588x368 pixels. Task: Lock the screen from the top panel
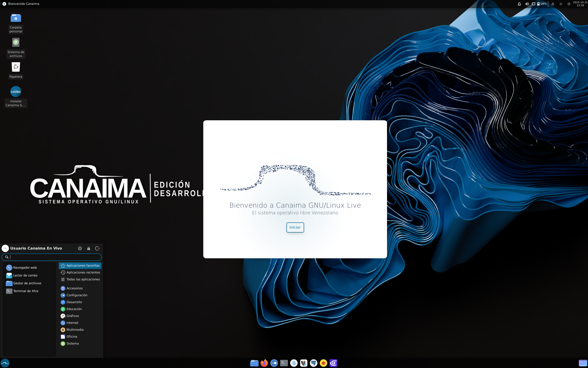pyautogui.click(x=553, y=4)
